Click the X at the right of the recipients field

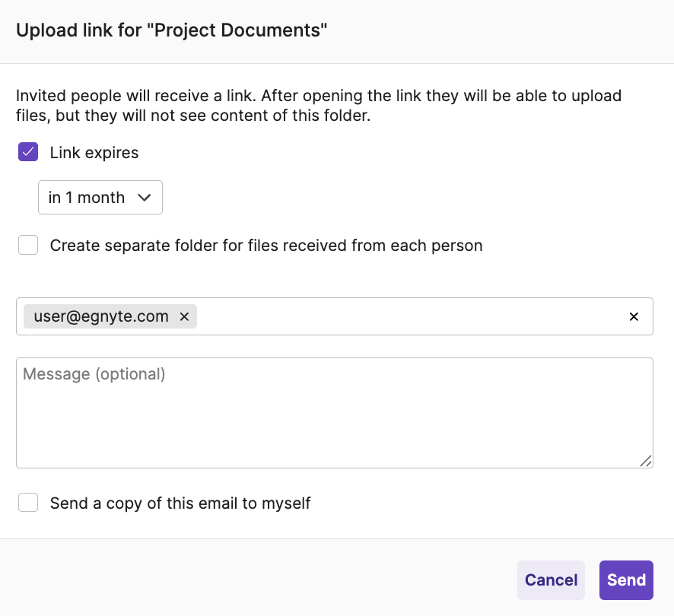point(634,316)
